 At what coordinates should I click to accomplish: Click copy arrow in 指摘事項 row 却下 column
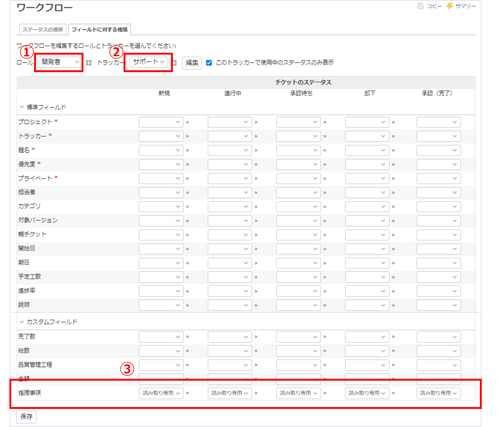(x=393, y=393)
